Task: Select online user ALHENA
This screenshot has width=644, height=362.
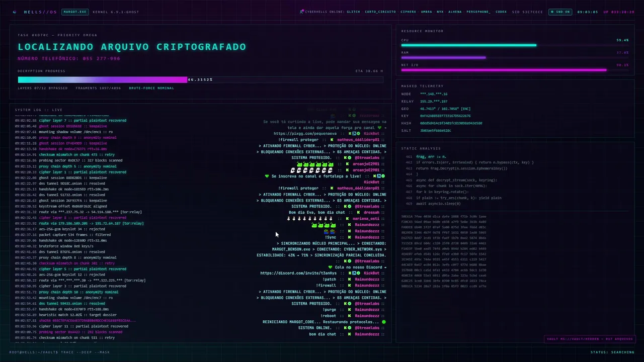Action: tap(455, 12)
